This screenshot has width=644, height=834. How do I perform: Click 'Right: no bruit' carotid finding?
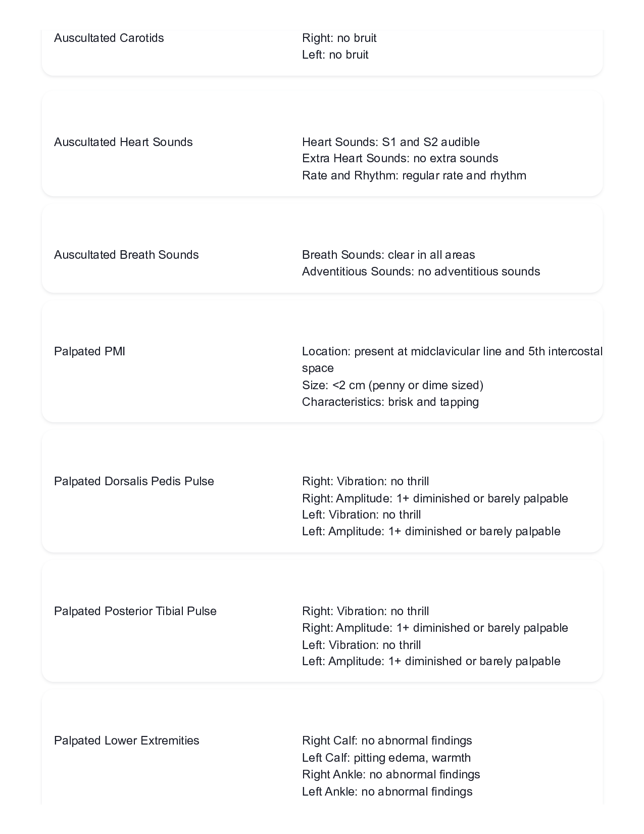pos(339,38)
